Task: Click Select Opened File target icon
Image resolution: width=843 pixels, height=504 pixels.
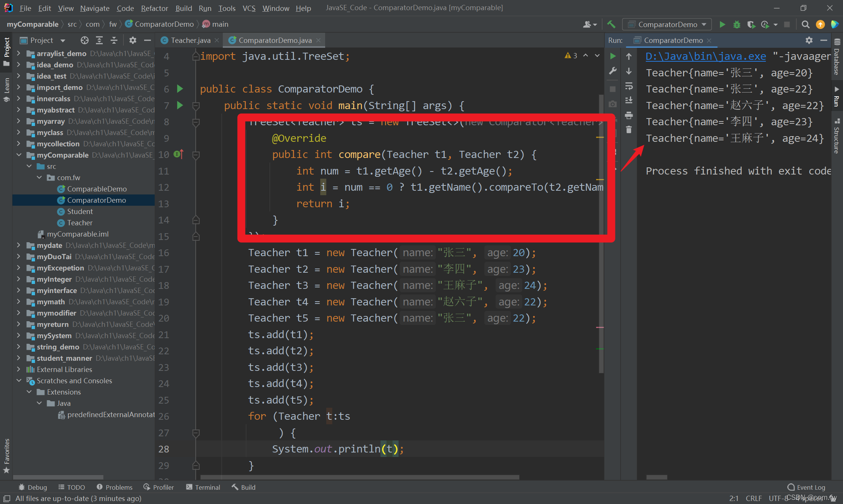Action: point(84,40)
